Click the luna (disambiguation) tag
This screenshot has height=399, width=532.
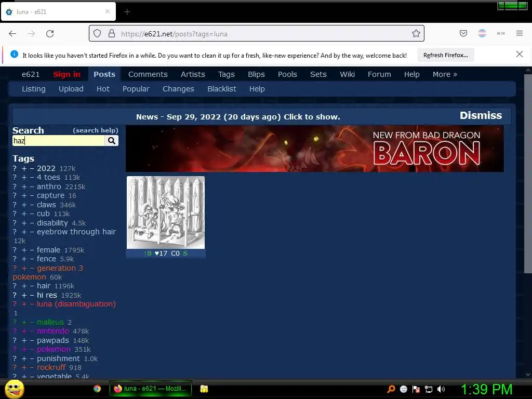tap(76, 304)
